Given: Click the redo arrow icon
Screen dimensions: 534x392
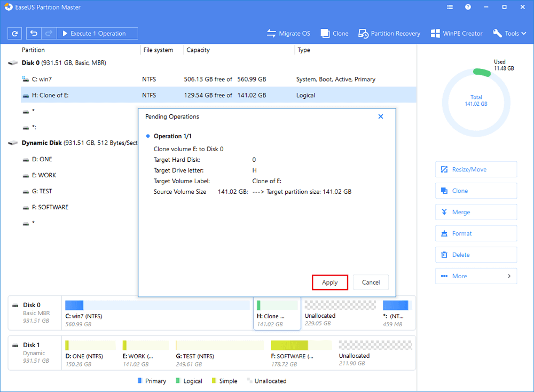Looking at the screenshot, I should (x=49, y=33).
